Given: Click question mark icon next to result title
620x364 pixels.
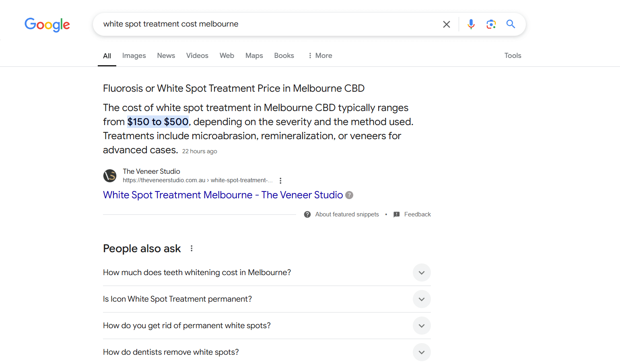Looking at the screenshot, I should pyautogui.click(x=349, y=195).
